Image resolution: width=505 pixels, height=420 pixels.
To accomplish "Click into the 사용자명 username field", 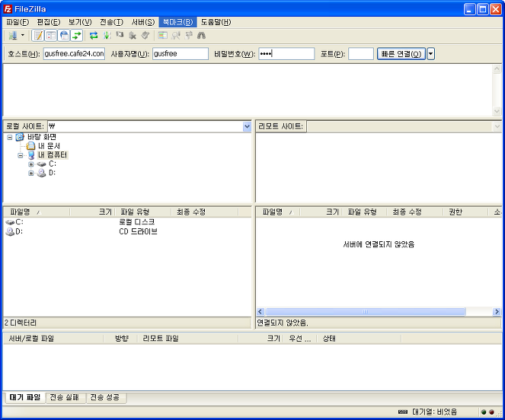I will tap(181, 54).
